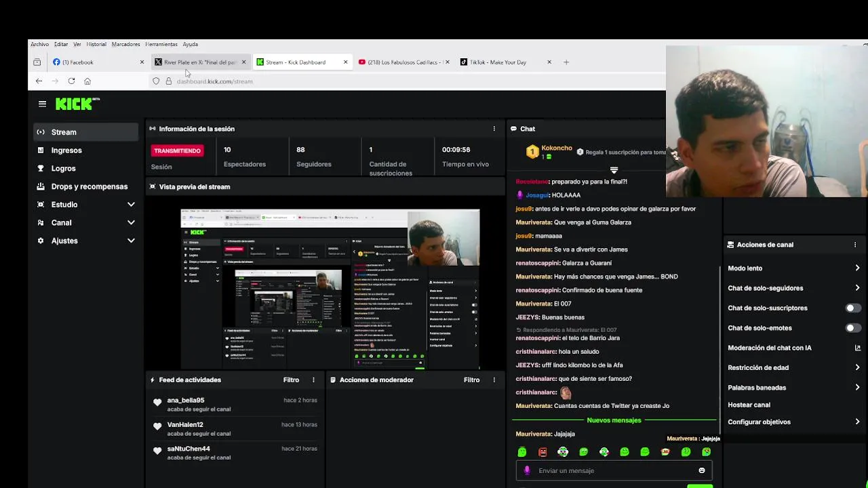Viewport: 868px width, 488px height.
Task: Open Filtro dropdown in Feed de actividades
Action: (291, 380)
